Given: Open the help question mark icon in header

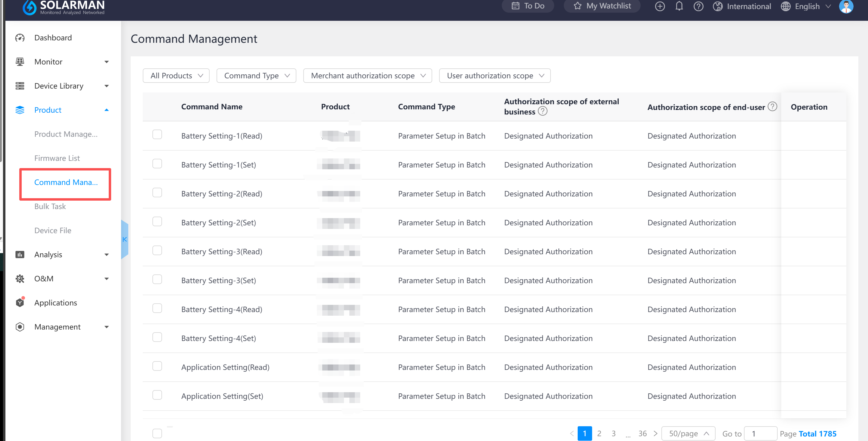Looking at the screenshot, I should coord(698,6).
